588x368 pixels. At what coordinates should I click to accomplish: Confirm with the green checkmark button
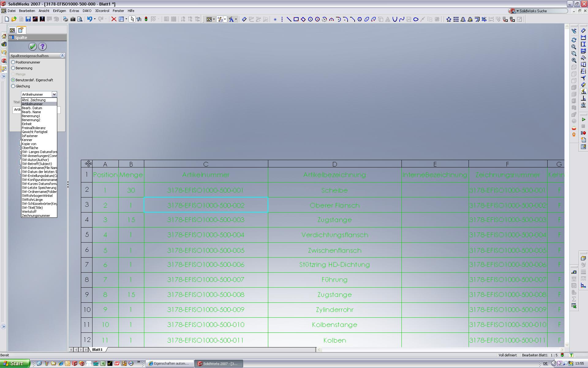click(x=32, y=47)
